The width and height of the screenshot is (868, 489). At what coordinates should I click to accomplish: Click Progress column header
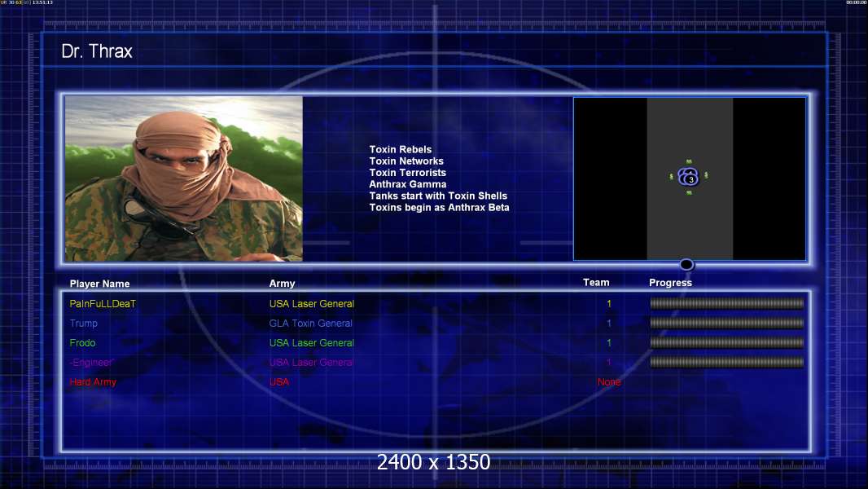[670, 283]
